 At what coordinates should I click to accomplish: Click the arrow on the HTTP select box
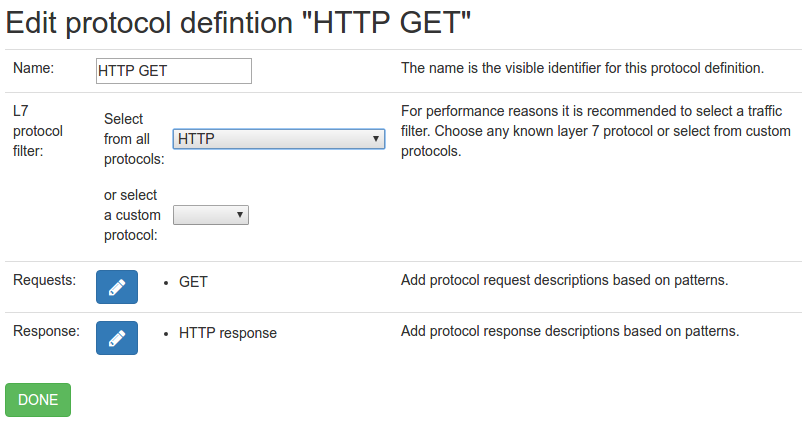coord(376,139)
